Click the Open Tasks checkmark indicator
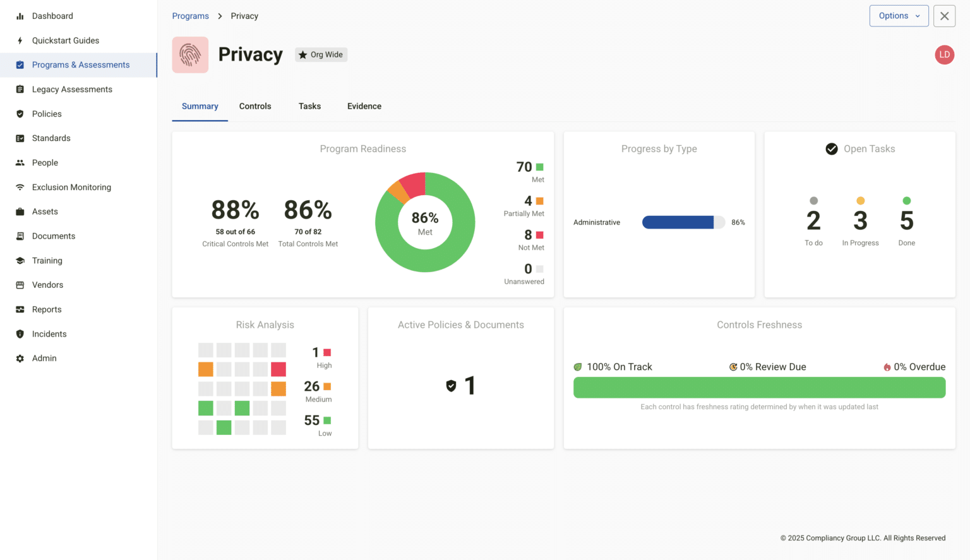 tap(832, 149)
